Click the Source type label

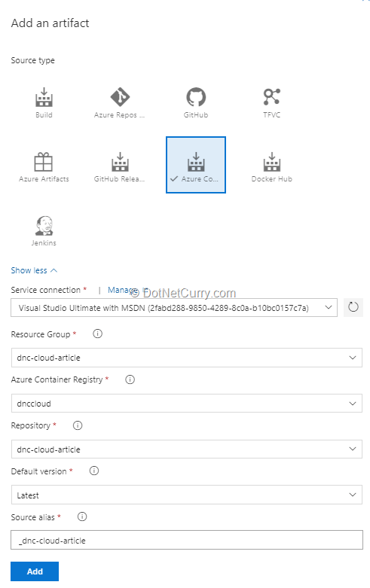tap(32, 60)
